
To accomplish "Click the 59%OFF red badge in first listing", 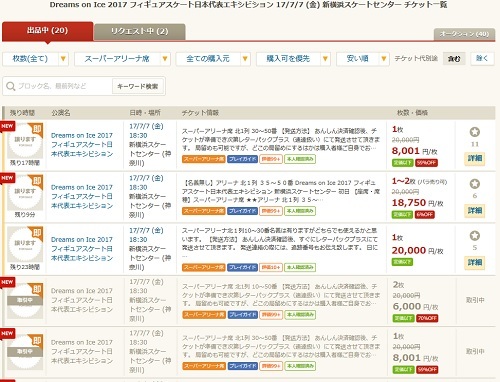I will [427, 163].
